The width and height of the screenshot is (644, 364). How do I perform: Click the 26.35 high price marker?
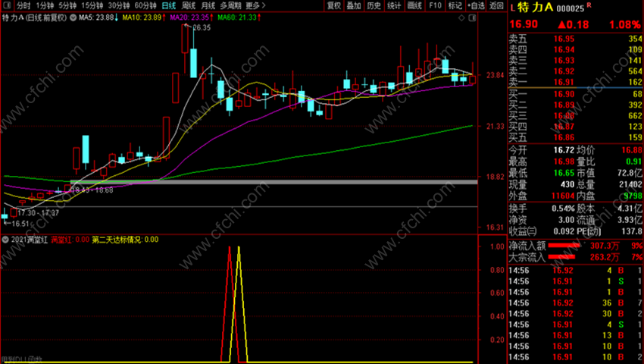coord(201,28)
